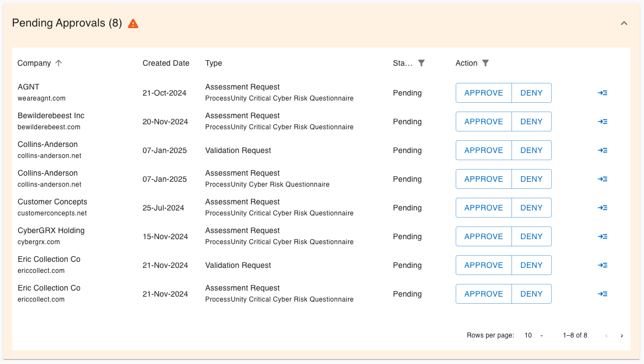The height and width of the screenshot is (364, 644).
Task: Deny the CyberGRX Holding assessment request
Action: [531, 236]
